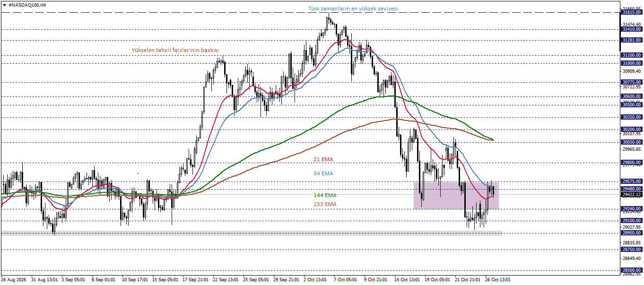Click the 26 Aug 2026 date label
The height and width of the screenshot is (285, 644).
click(x=13, y=280)
